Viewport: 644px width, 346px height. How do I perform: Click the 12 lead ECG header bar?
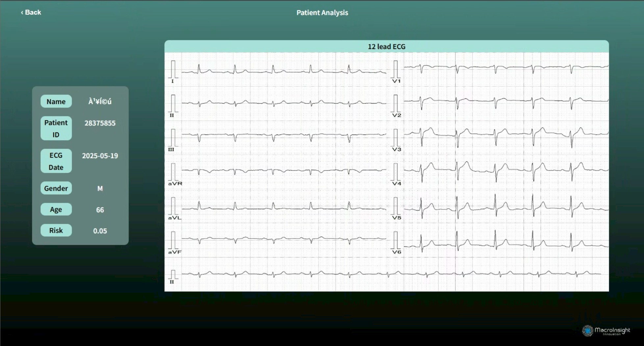click(386, 46)
